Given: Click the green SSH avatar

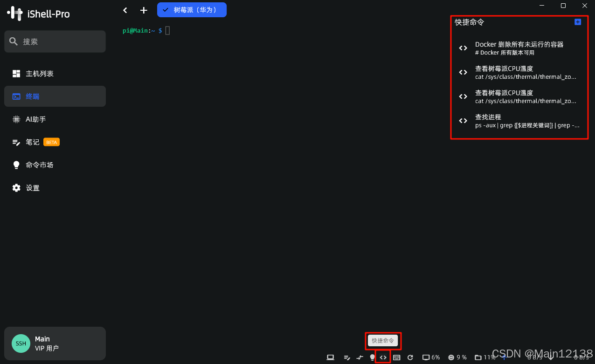Looking at the screenshot, I should pyautogui.click(x=21, y=343).
